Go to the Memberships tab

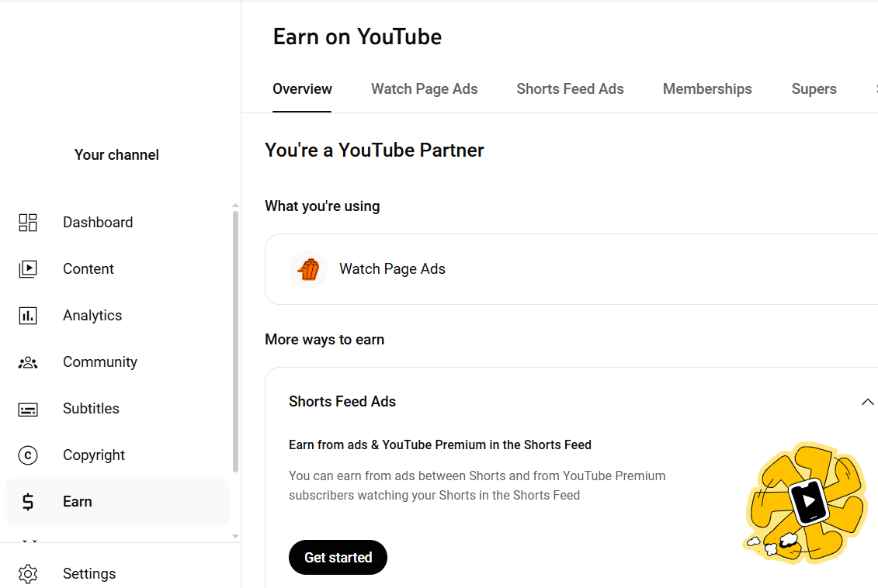click(707, 89)
